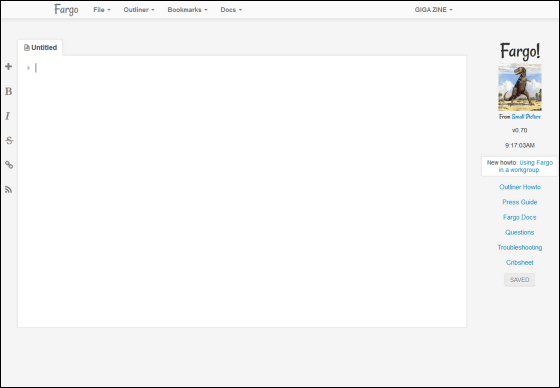Click the Fargo logo in navbar
This screenshot has width=560, height=388.
pos(66,10)
